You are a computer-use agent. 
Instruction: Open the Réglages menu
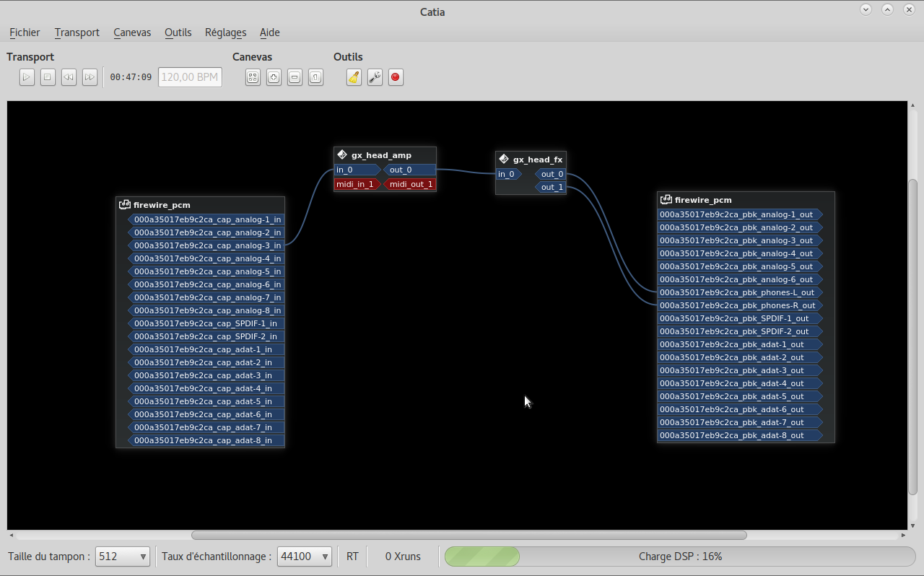(x=225, y=32)
